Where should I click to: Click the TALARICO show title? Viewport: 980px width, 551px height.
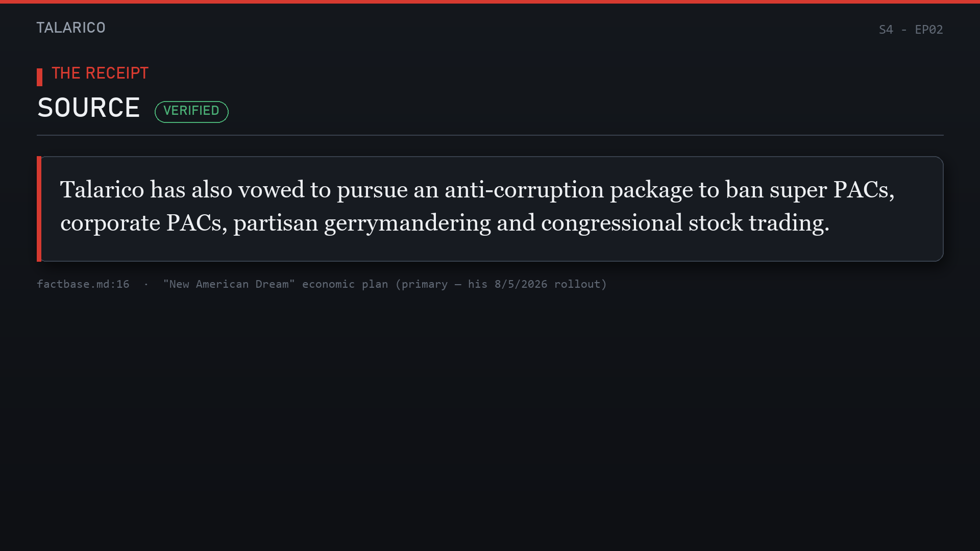[x=71, y=28]
